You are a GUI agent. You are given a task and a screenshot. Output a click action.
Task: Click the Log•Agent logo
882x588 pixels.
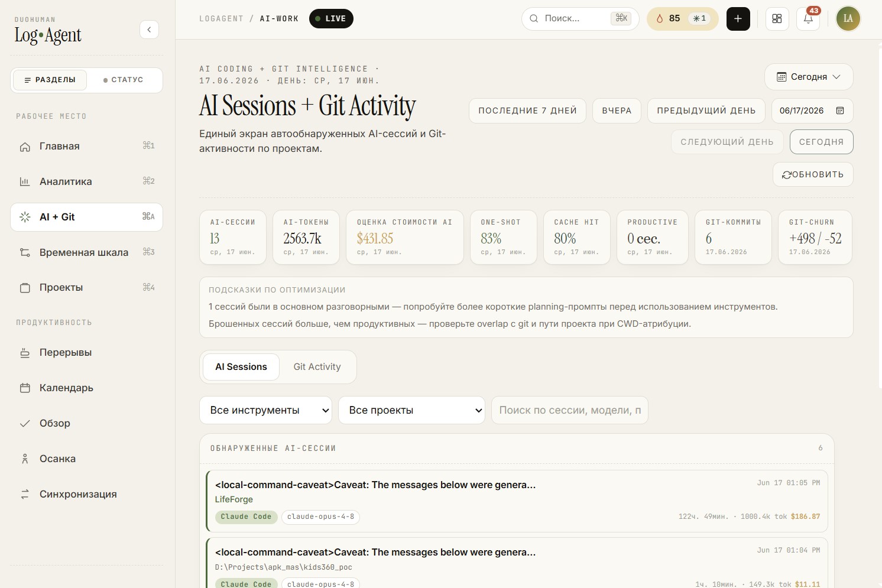[x=48, y=35]
